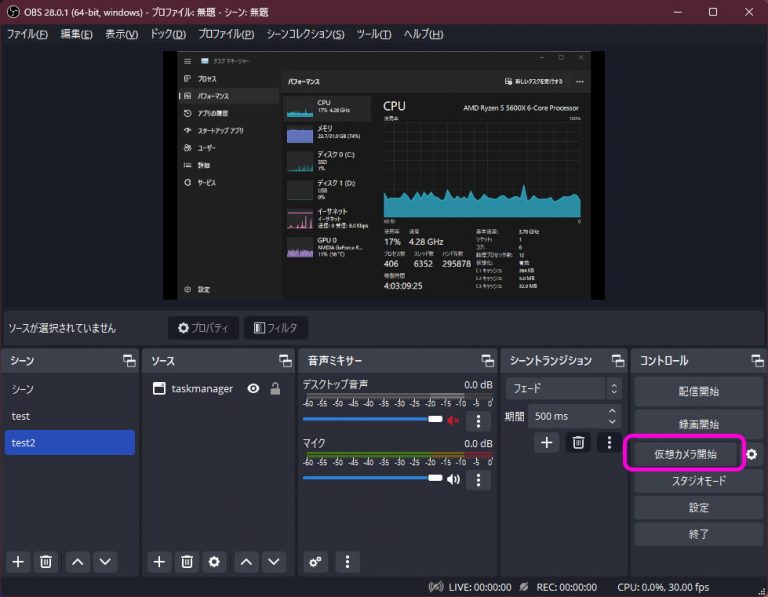Move scene up in Scenes panel
The width and height of the screenshot is (768, 597).
pyautogui.click(x=77, y=561)
